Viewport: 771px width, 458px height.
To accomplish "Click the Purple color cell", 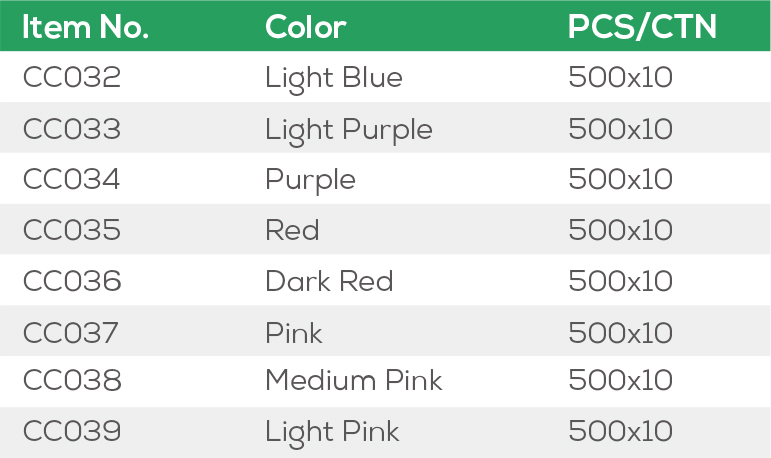I will pos(310,180).
